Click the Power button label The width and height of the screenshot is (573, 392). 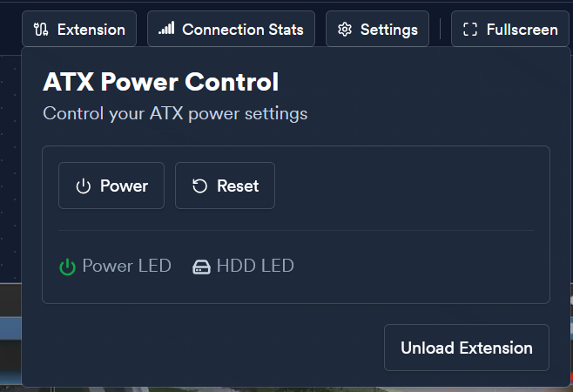(125, 186)
